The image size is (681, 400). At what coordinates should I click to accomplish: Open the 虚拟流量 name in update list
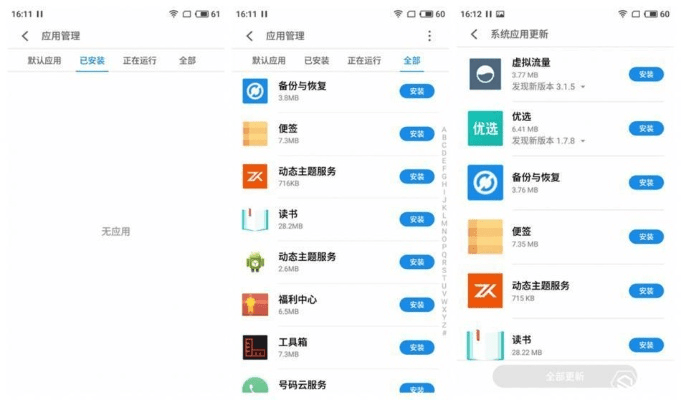point(531,63)
